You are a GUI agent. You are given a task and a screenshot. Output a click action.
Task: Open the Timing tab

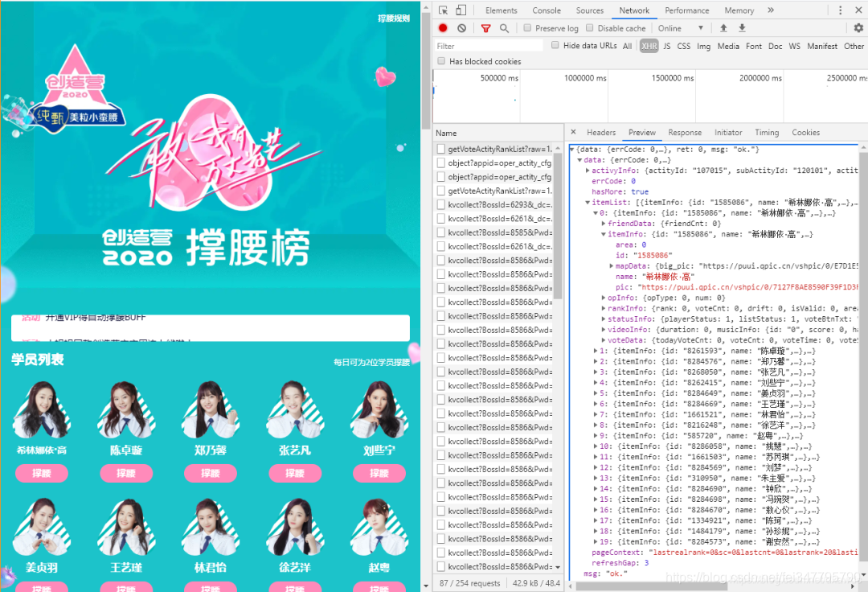tap(767, 133)
